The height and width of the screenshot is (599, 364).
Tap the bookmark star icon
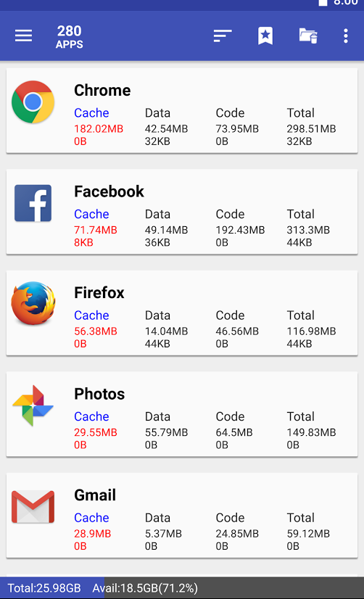point(265,36)
